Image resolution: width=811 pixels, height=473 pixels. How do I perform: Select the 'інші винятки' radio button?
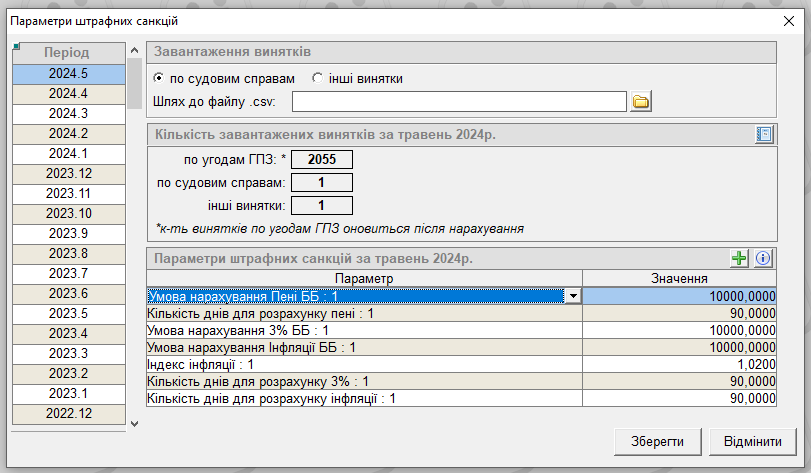coord(318,78)
